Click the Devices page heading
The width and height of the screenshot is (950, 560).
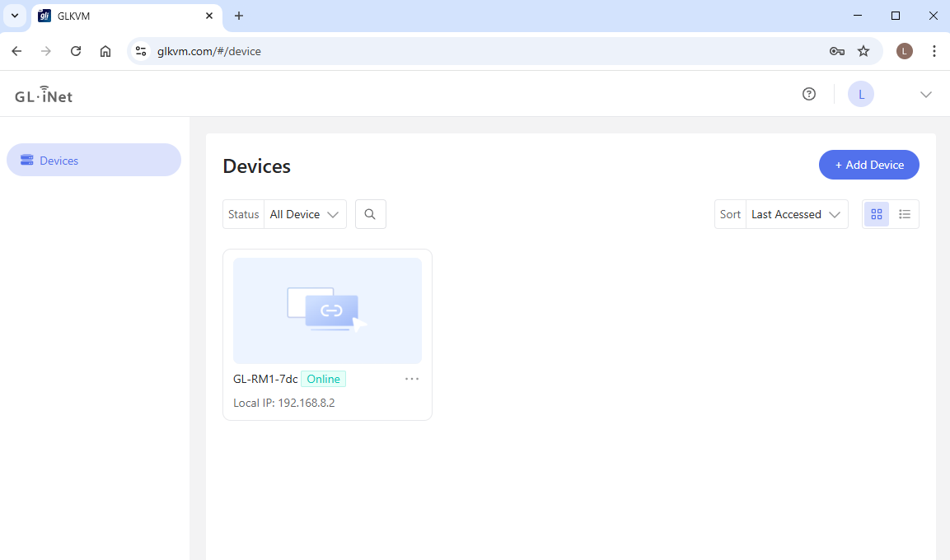[x=257, y=166]
